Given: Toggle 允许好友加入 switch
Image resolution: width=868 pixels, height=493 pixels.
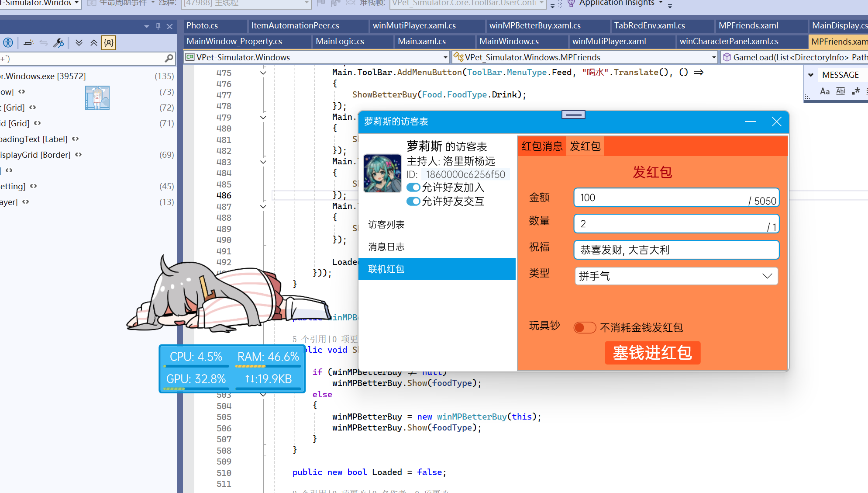Looking at the screenshot, I should 413,187.
